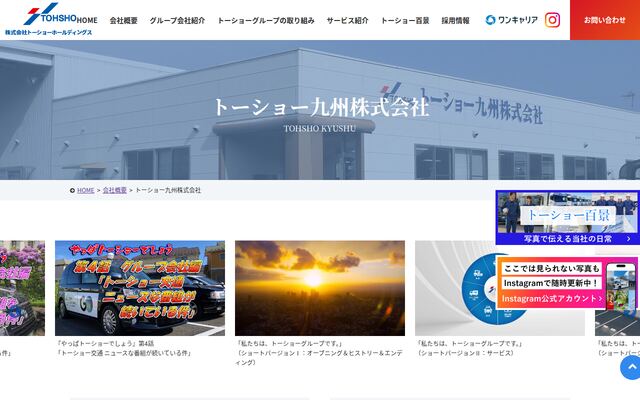
Task: Go to HOME in navigation bar
Action: click(x=87, y=20)
